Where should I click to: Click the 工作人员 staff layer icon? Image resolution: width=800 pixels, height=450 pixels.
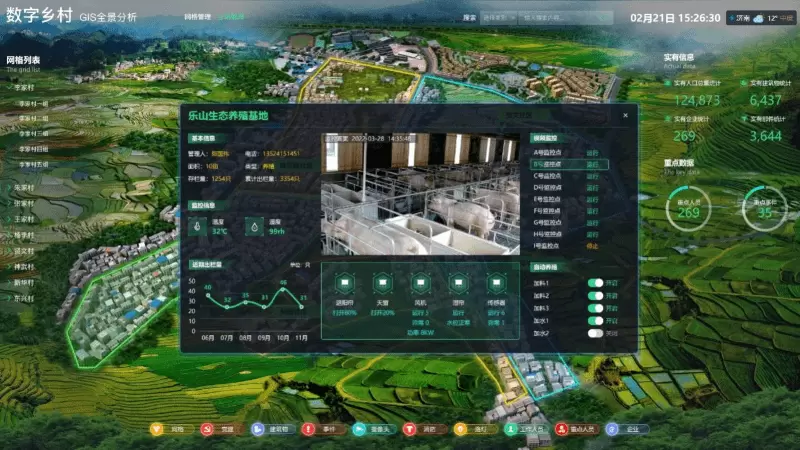pos(511,429)
